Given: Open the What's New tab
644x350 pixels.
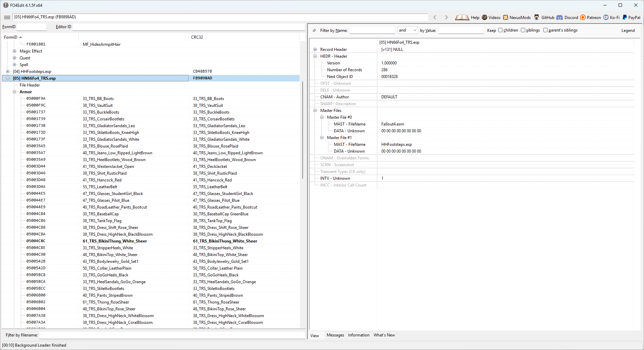Looking at the screenshot, I should pyautogui.click(x=384, y=335).
